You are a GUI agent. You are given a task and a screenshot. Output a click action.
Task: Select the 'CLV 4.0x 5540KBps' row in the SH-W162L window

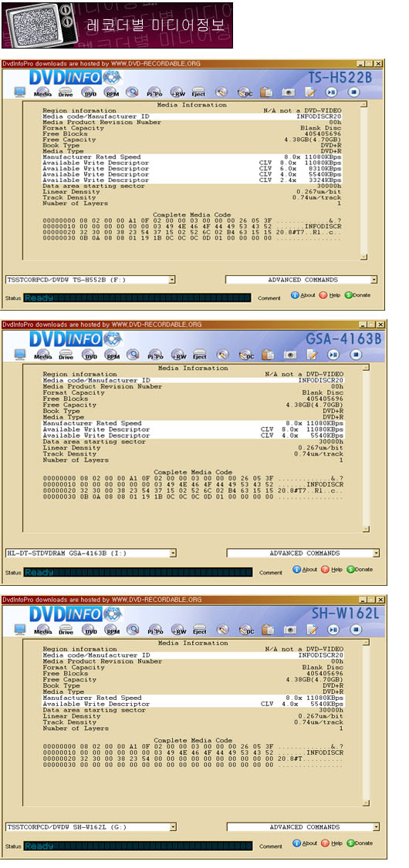pyautogui.click(x=194, y=704)
